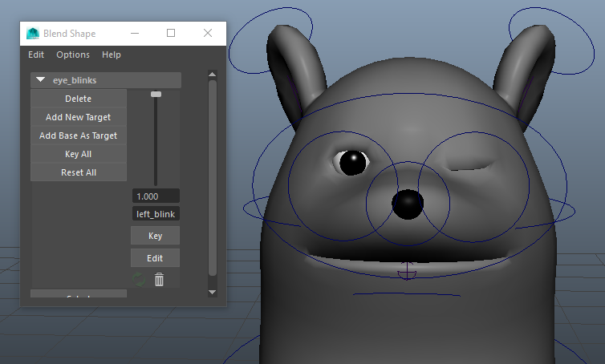
Task: Open the Edit menu
Action: [x=36, y=55]
